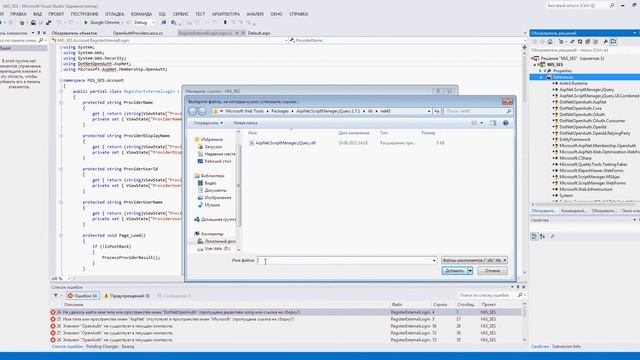Image resolution: width=640 pixels, height=360 pixels.
Task: Select Microsoft Web Tools in breadcrumb path
Action: click(244, 111)
